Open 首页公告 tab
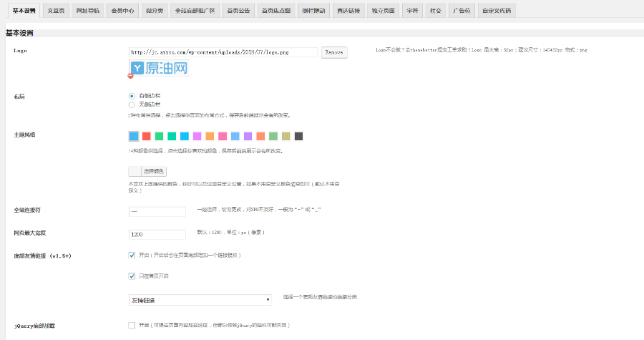The height and width of the screenshot is (340, 644). pyautogui.click(x=238, y=11)
